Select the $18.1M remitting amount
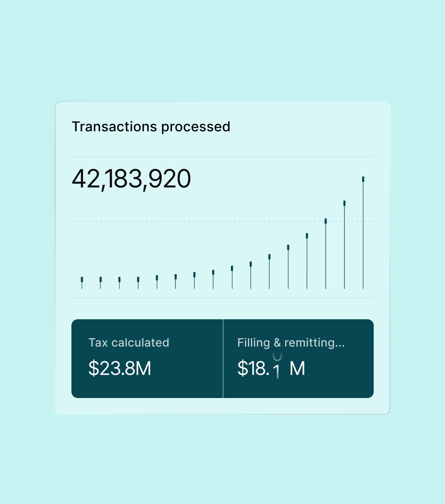Viewport: 445px width, 504px height. pos(271,368)
